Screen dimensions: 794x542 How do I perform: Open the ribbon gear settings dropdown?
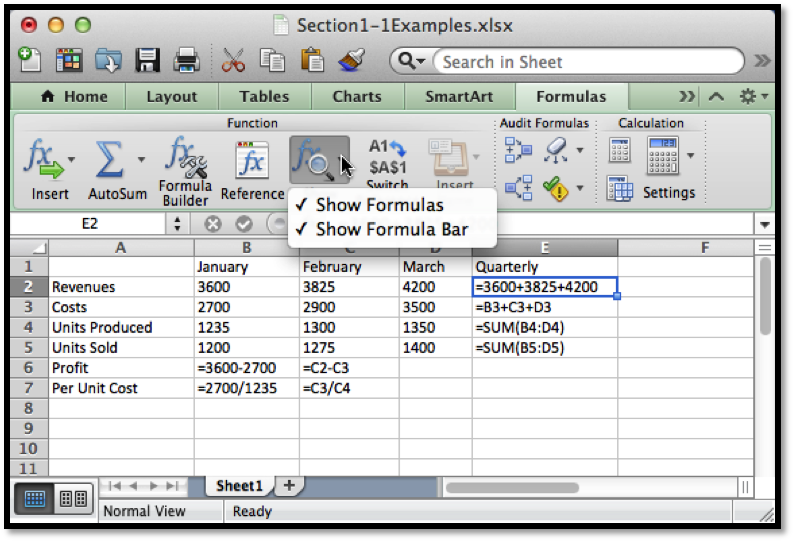coord(752,97)
